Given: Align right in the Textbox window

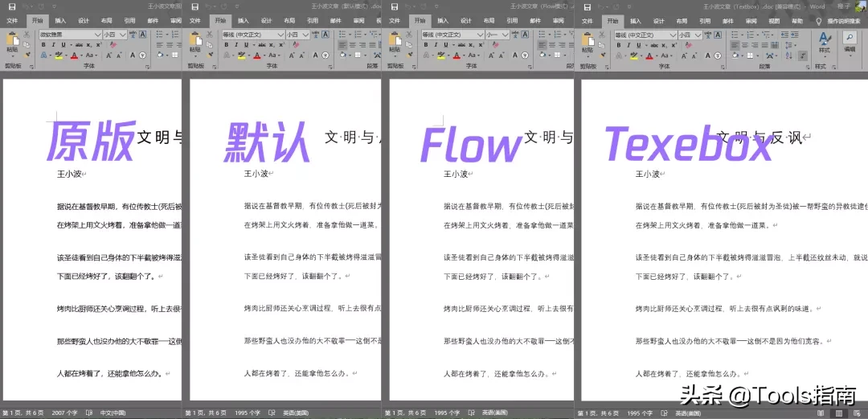Looking at the screenshot, I should point(755,45).
